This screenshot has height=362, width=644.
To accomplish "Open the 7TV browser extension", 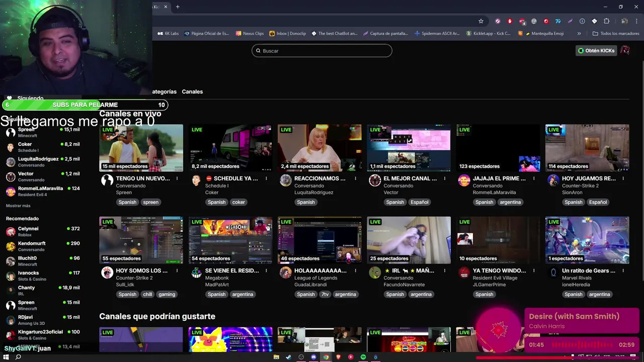I will [558, 21].
